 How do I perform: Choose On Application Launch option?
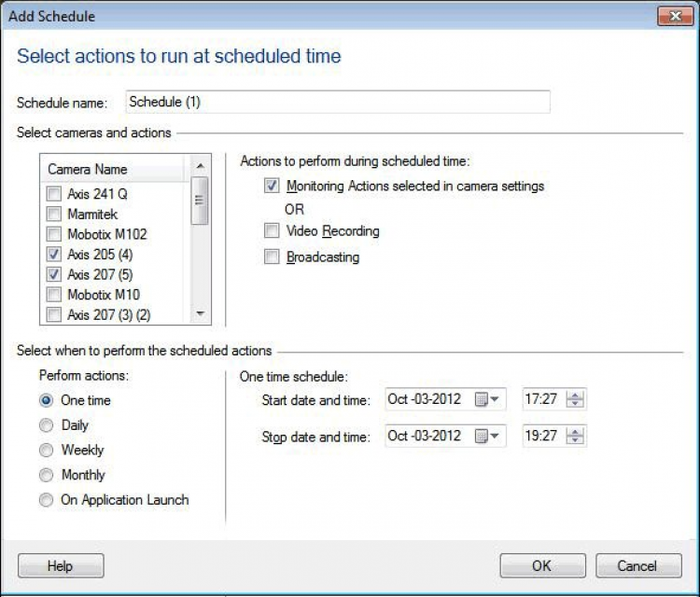pyautogui.click(x=47, y=501)
